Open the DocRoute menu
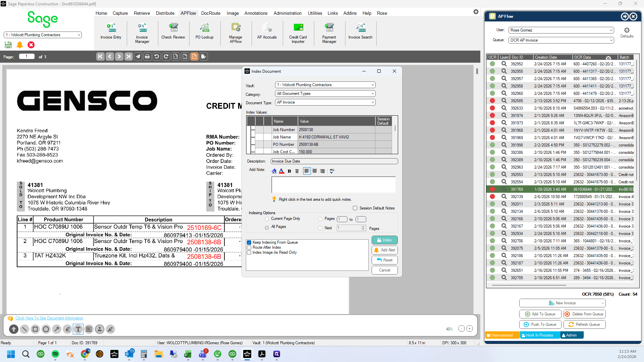The width and height of the screenshot is (644, 362). [x=211, y=13]
